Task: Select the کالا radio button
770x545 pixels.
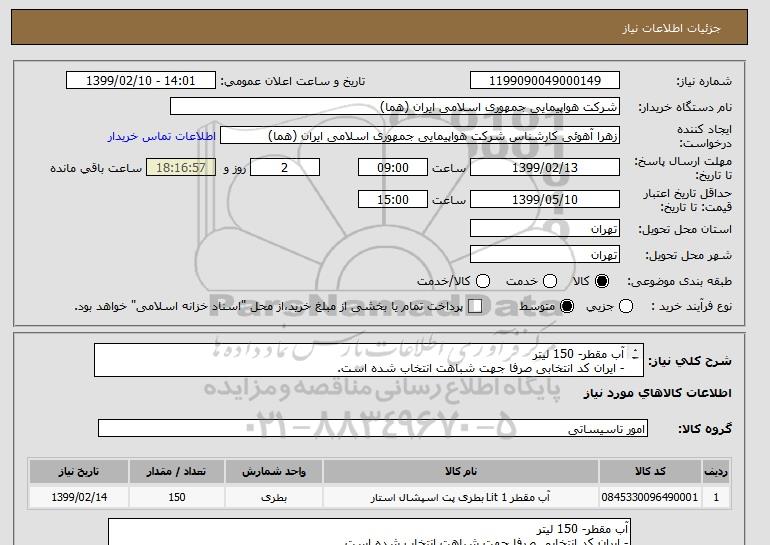Action: point(602,281)
